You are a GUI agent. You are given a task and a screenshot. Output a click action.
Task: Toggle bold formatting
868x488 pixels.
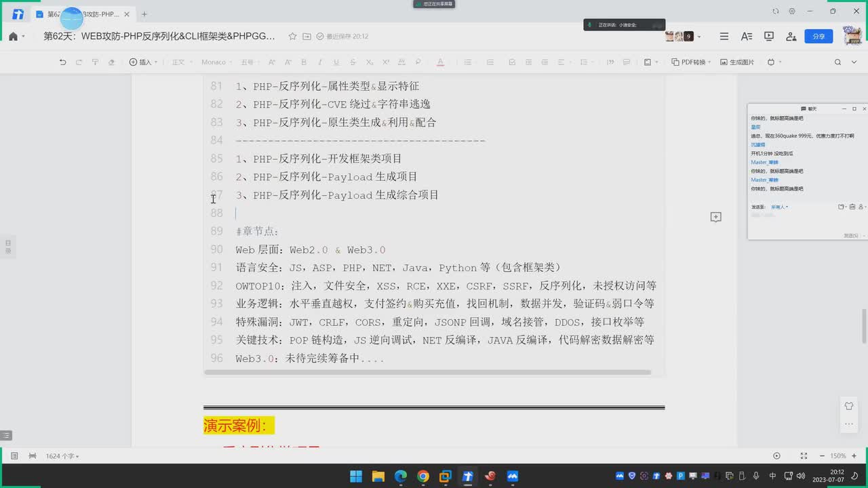point(304,62)
